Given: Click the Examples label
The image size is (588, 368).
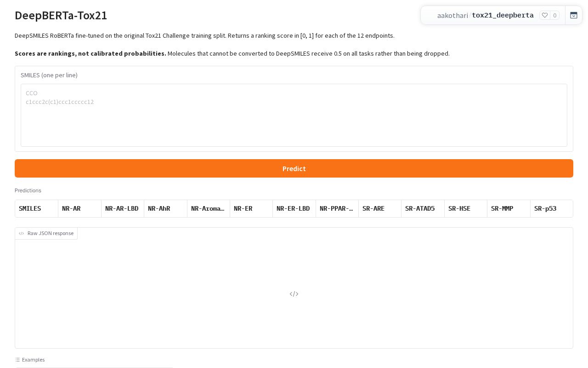Looking at the screenshot, I should [34, 360].
